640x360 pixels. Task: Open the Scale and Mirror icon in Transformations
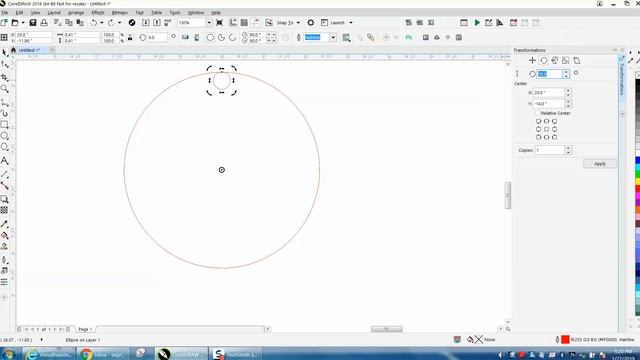point(554,60)
